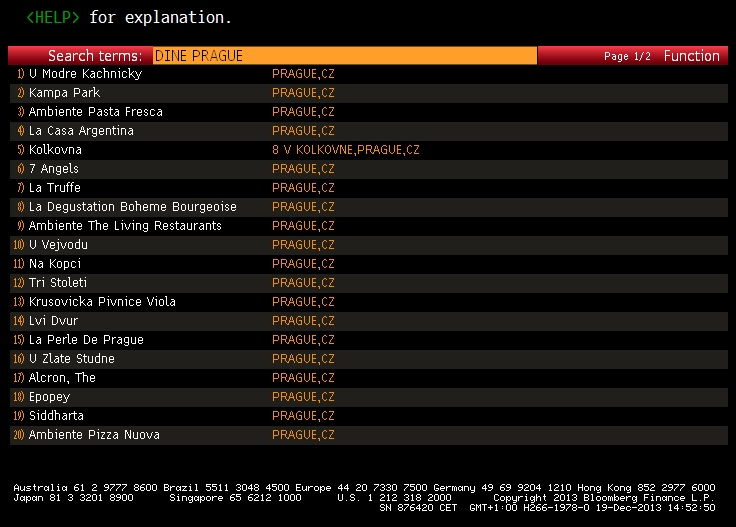Open result 5 Kolkovna
This screenshot has height=527, width=736.
coord(55,150)
